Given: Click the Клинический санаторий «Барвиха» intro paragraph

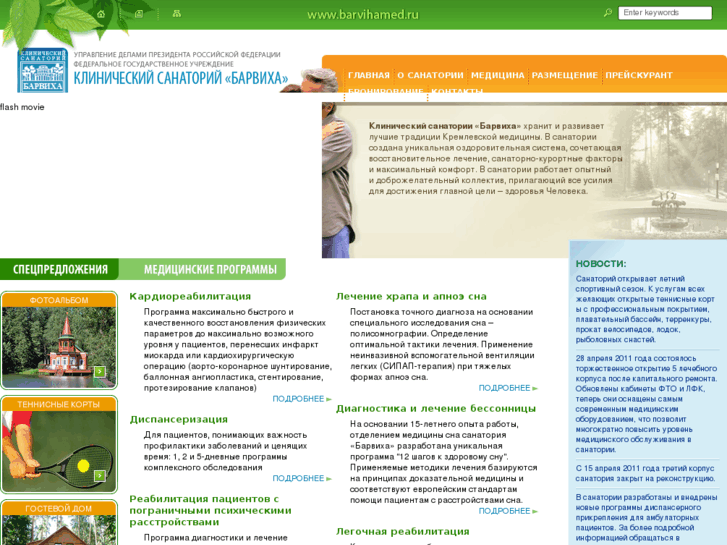Looking at the screenshot, I should (x=495, y=159).
